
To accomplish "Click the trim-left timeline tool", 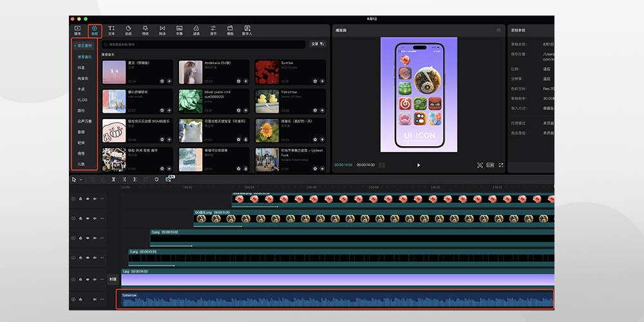I will click(124, 180).
